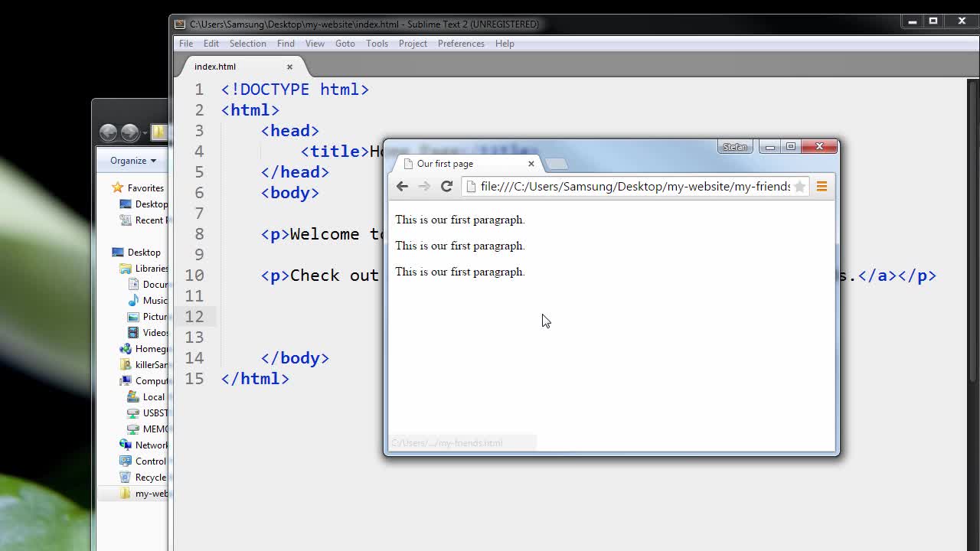Select the Desktop root in Explorer tree
Screen dimensions: 980x551
pyautogui.click(x=136, y=253)
